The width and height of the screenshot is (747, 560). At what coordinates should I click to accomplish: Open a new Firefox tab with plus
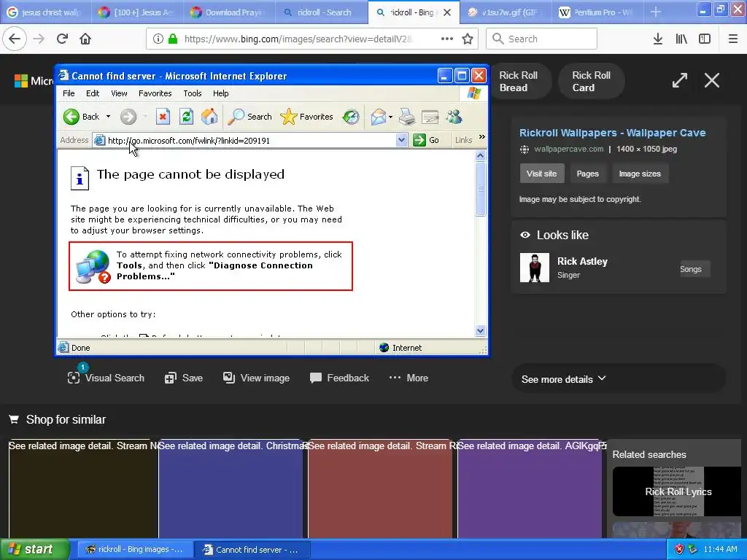(x=656, y=12)
